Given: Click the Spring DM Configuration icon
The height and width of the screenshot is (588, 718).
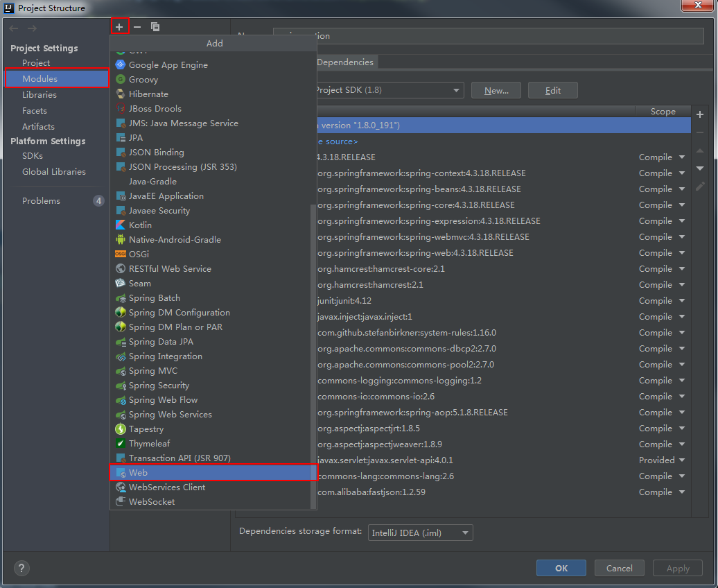Looking at the screenshot, I should (121, 313).
